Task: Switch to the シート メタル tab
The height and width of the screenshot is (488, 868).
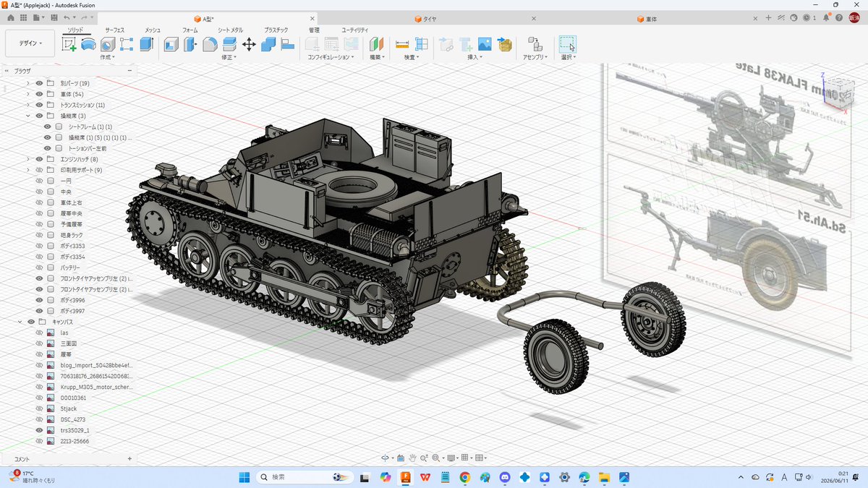Action: pyautogui.click(x=231, y=30)
